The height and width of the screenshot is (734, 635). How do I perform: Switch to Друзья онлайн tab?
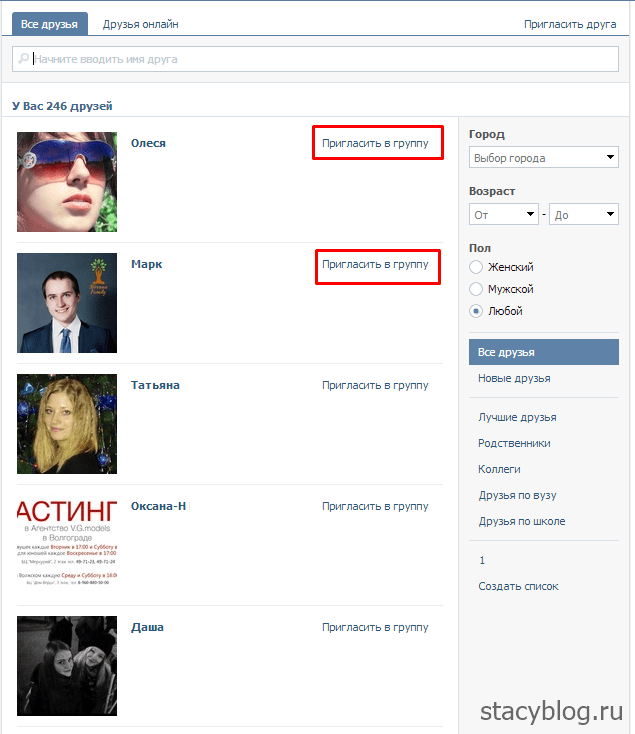[140, 24]
